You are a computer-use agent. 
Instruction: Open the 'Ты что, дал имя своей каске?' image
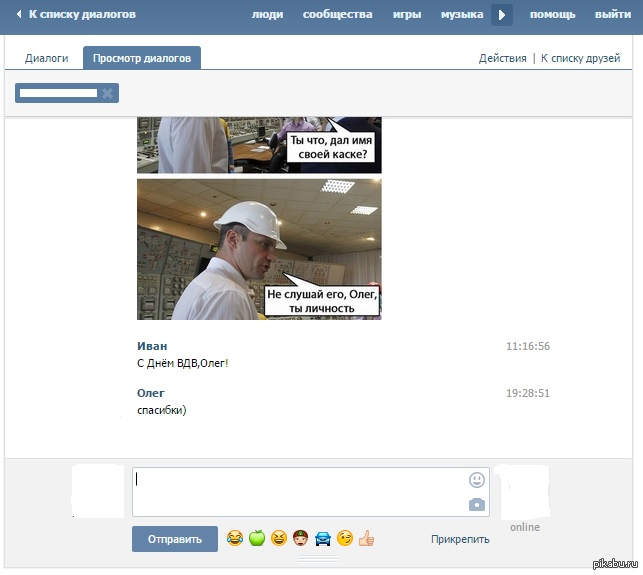pyautogui.click(x=259, y=145)
